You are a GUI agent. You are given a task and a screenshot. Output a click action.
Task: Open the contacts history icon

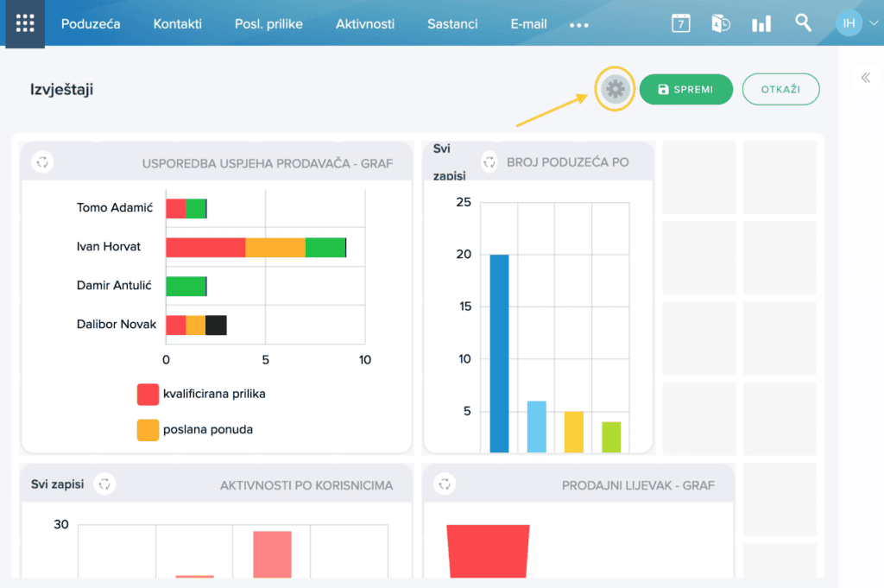pyautogui.click(x=721, y=23)
